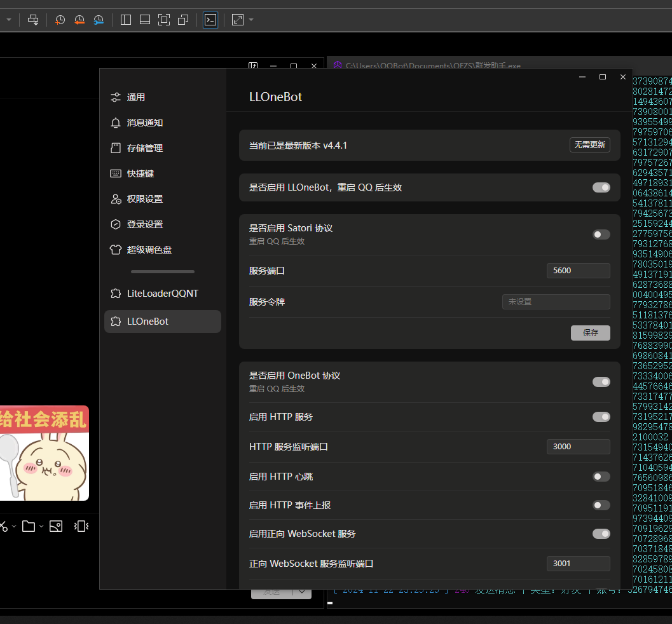This screenshot has width=672, height=624.
Task: Open dropdown beside the stretch view icon
Action: (x=251, y=20)
